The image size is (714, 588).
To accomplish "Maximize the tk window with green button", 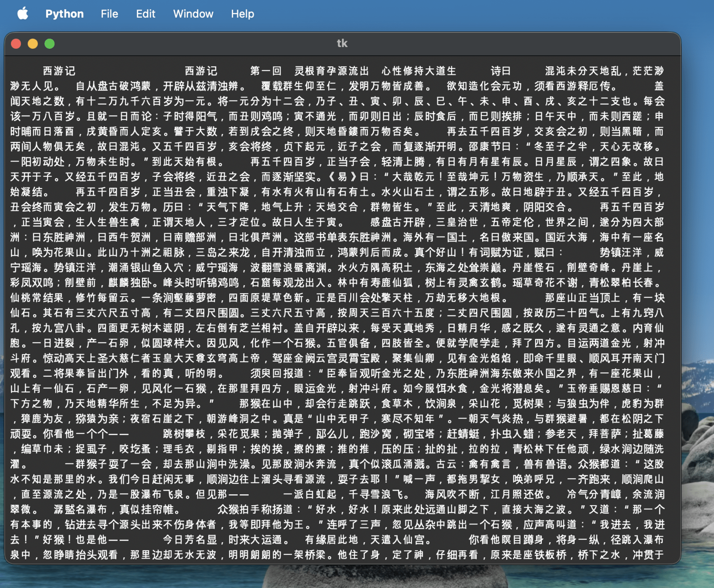I will point(50,44).
